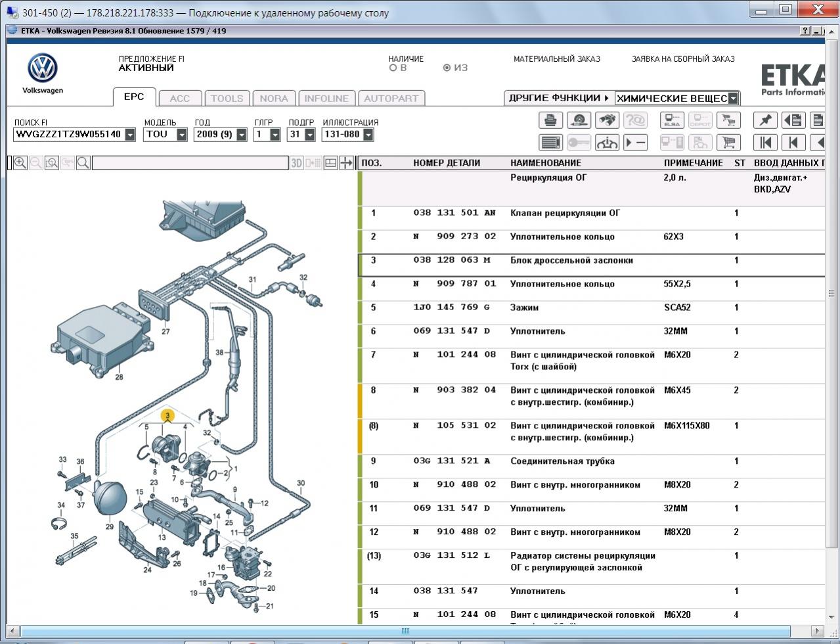Image resolution: width=840 pixels, height=644 pixels.
Task: Expand the ГЛГР main group dropdown
Action: [275, 135]
